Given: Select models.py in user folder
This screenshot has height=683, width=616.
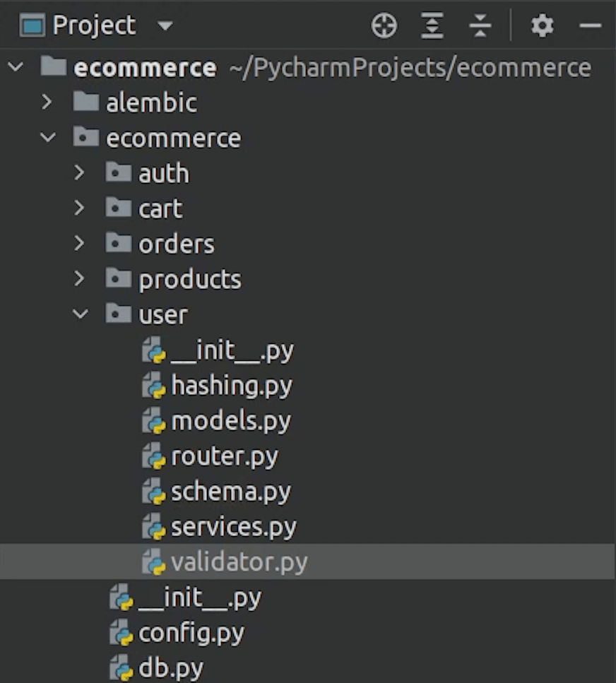Looking at the screenshot, I should [230, 421].
